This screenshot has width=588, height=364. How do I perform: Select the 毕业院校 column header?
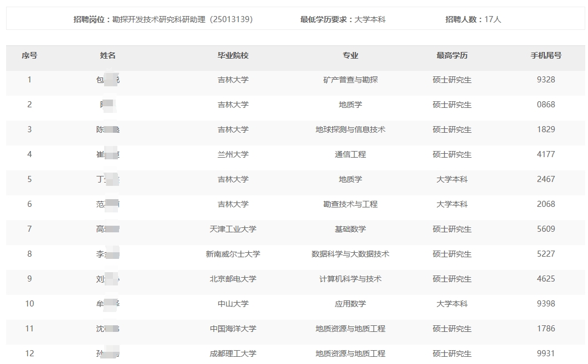point(233,55)
